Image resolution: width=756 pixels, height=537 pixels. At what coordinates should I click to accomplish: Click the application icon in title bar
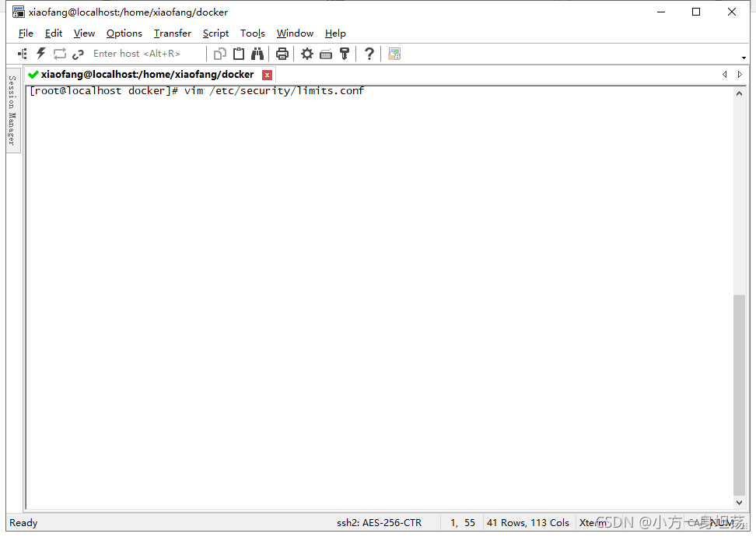click(19, 12)
